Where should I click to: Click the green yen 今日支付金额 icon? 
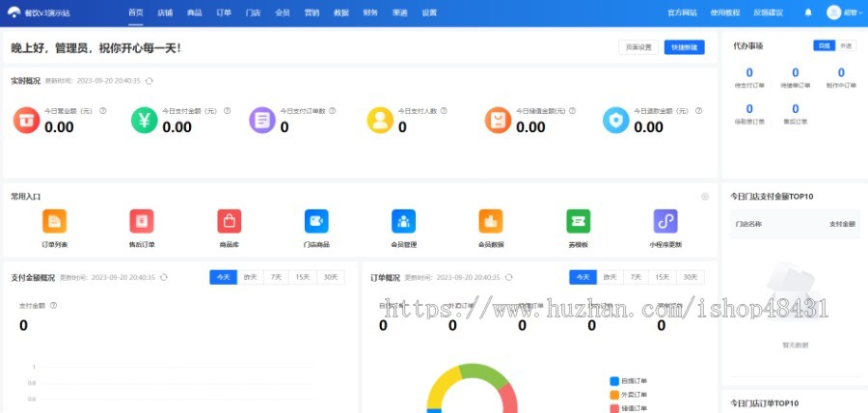coord(145,120)
